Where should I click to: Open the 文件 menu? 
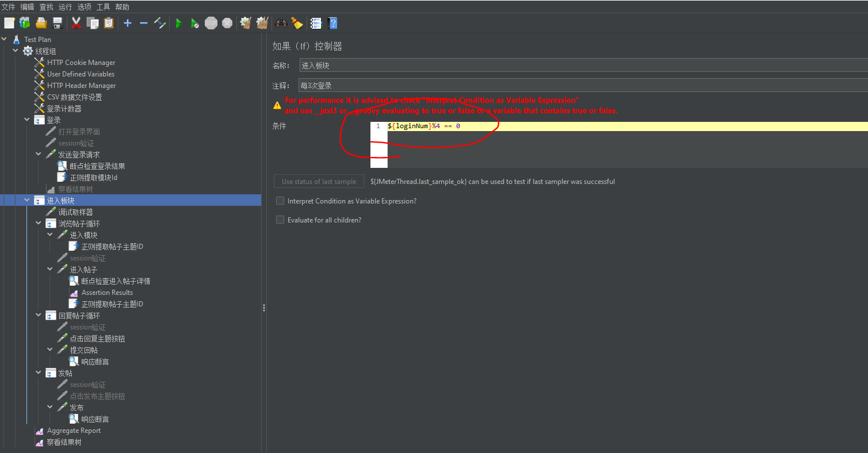point(8,7)
